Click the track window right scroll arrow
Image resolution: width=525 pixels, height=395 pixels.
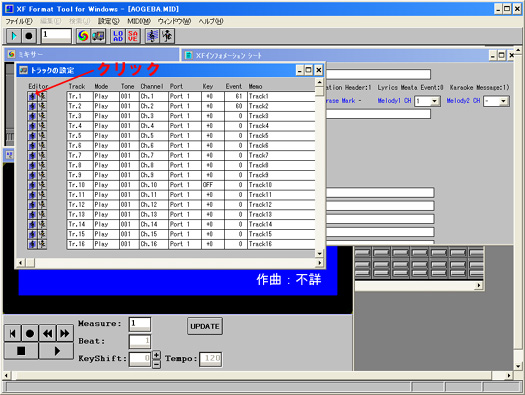point(319,263)
